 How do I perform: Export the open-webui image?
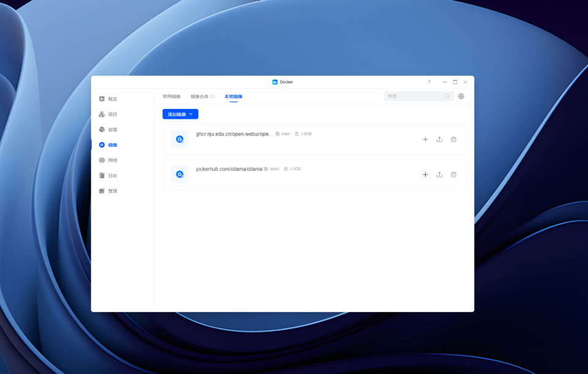tap(440, 140)
